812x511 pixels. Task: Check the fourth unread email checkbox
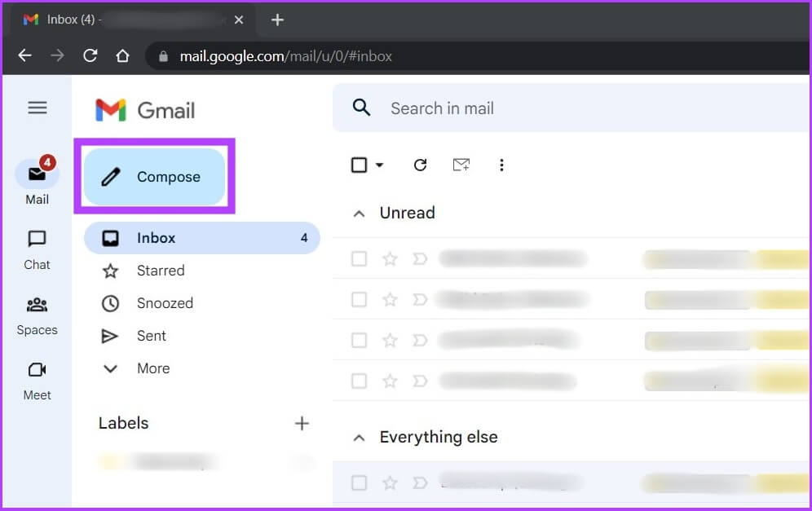(359, 381)
